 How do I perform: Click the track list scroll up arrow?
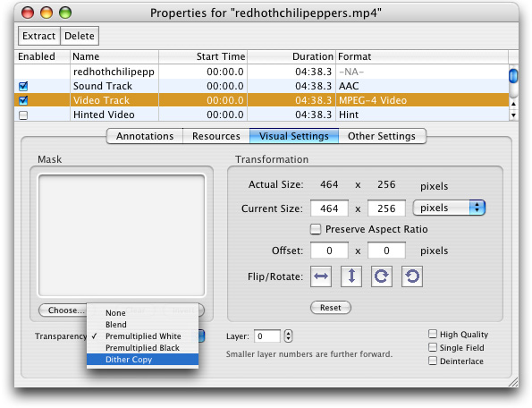(x=513, y=104)
